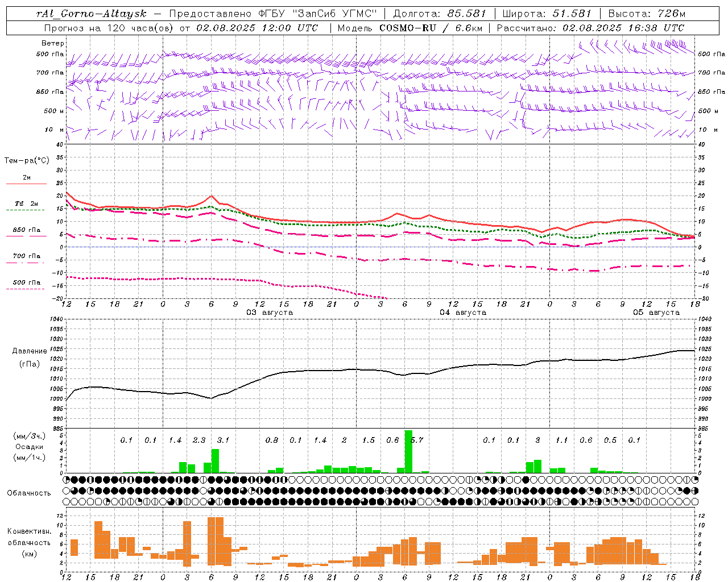
Task: Click the date label 05 августа
Action: (x=656, y=313)
